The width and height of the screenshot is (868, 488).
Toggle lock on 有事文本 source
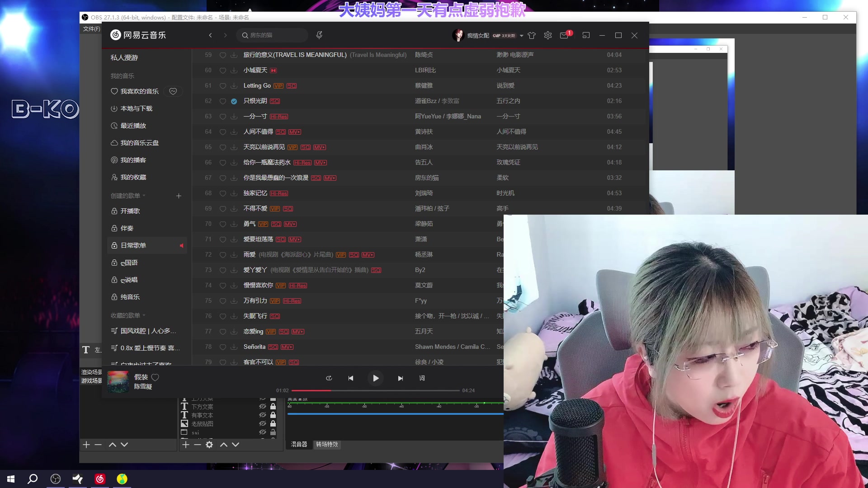point(273,415)
